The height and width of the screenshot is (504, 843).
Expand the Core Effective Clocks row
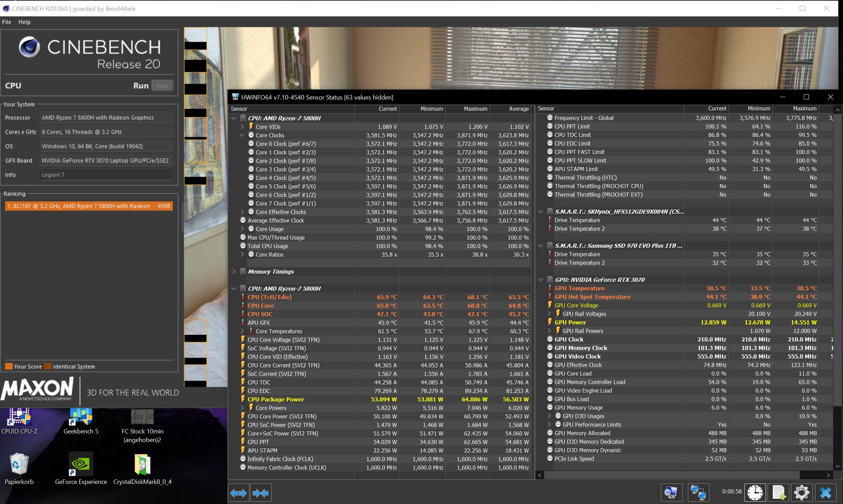point(242,212)
